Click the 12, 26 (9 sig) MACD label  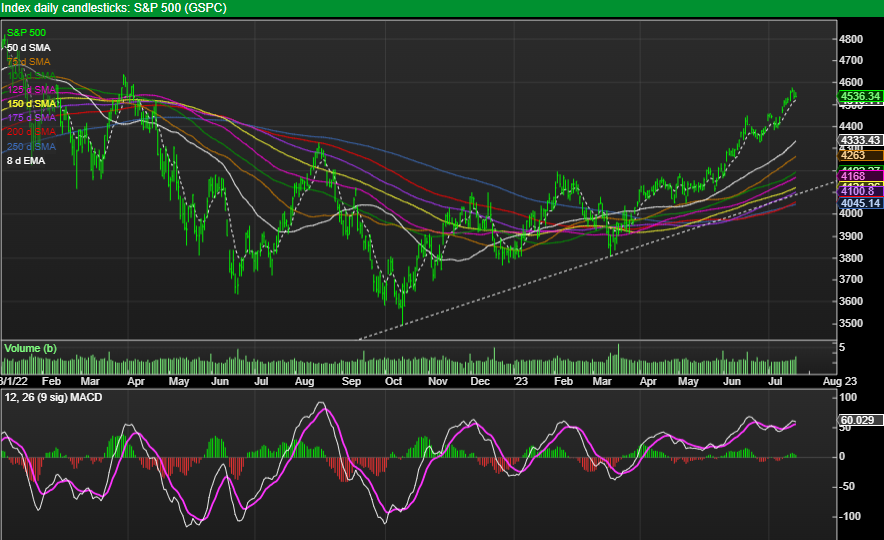[54, 397]
